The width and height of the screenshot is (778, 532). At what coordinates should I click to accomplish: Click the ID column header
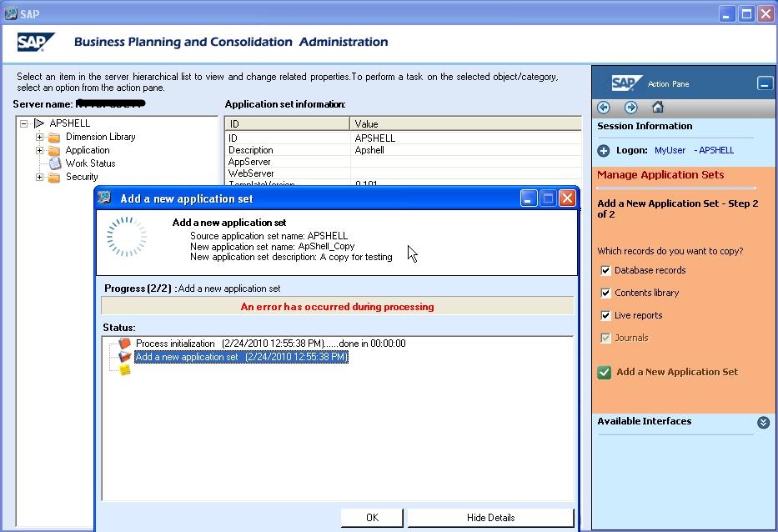[x=288, y=123]
